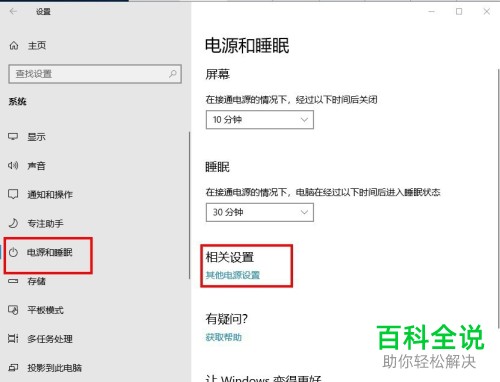Click the 电源和睡眠 power icon
The height and width of the screenshot is (382, 500).
(13, 252)
